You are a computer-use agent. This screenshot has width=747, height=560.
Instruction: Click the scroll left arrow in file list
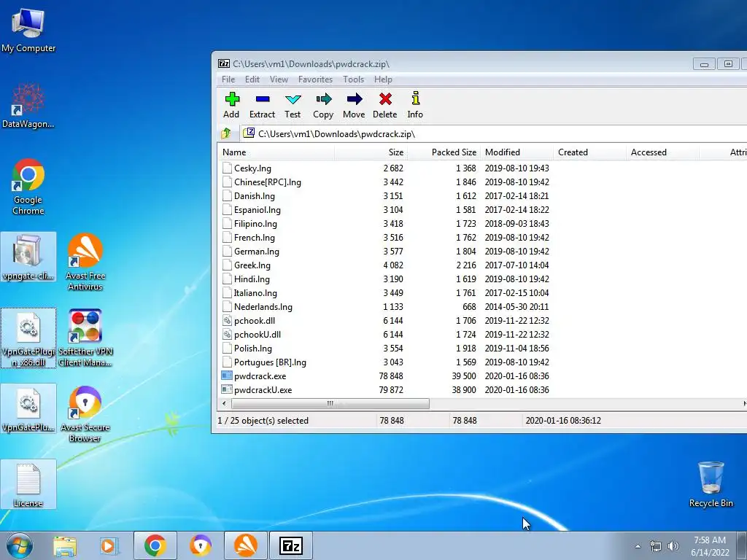coord(225,404)
